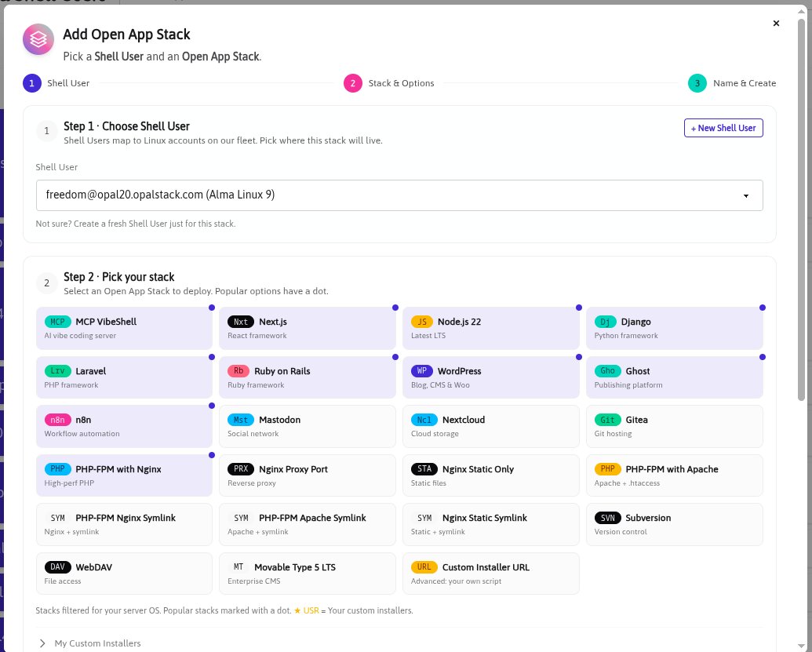Select the Ghost publishing platform tile
The height and width of the screenshot is (652, 812).
675,377
